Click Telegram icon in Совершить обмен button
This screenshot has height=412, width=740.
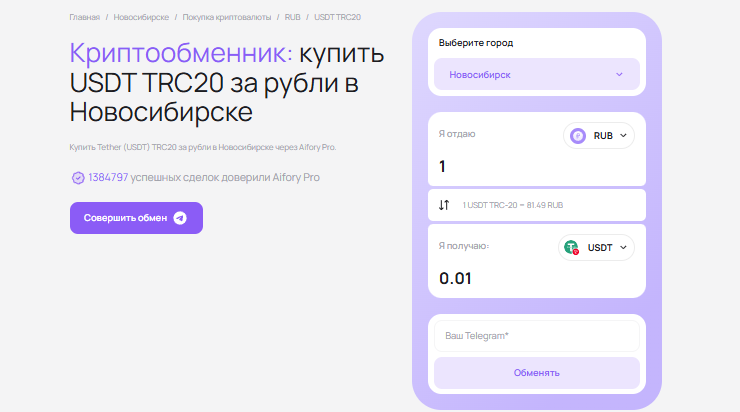180,218
